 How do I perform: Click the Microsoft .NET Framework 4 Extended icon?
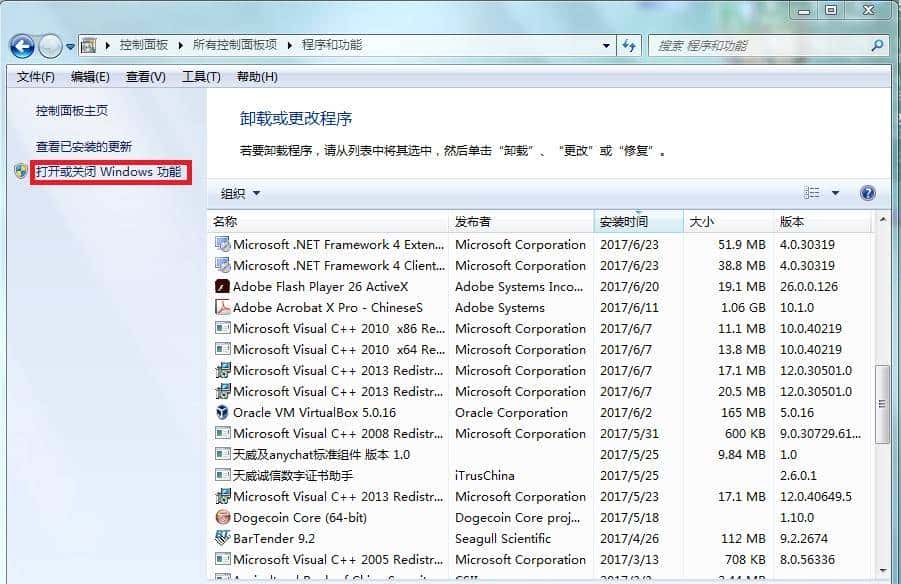pos(223,245)
